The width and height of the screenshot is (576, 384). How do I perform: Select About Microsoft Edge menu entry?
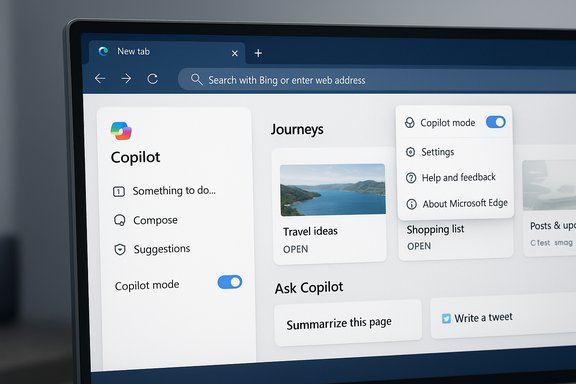pyautogui.click(x=456, y=204)
